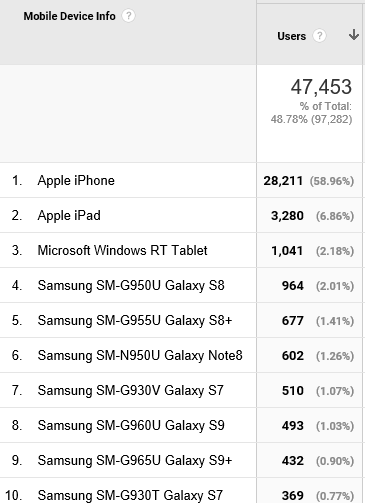Screen dimensions: 365x503
Task: Open the Apple iPad device row
Action: click(69, 215)
